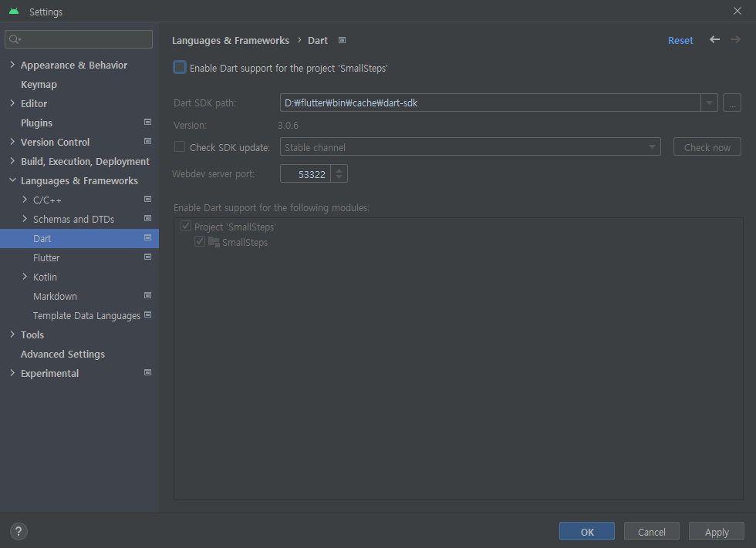Click project-level icon beside Dart breadcrumb
Viewport: 756px width, 548px height.
click(342, 40)
